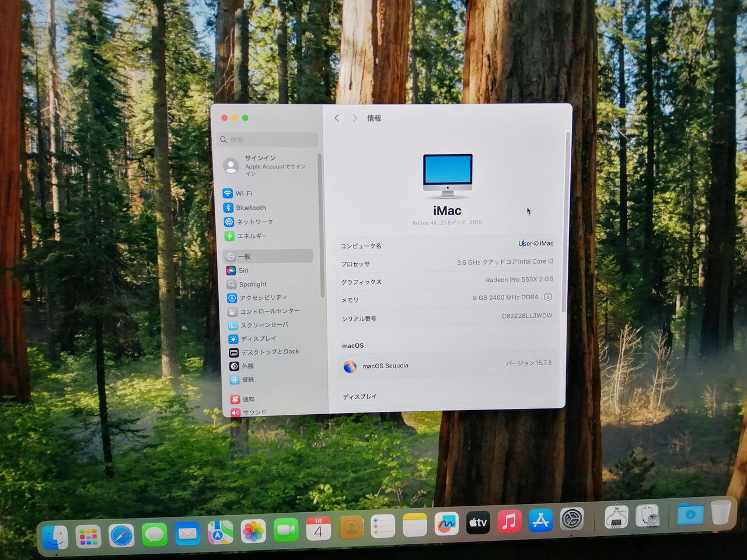
Task: Open Safari from the Dock
Action: click(x=121, y=535)
